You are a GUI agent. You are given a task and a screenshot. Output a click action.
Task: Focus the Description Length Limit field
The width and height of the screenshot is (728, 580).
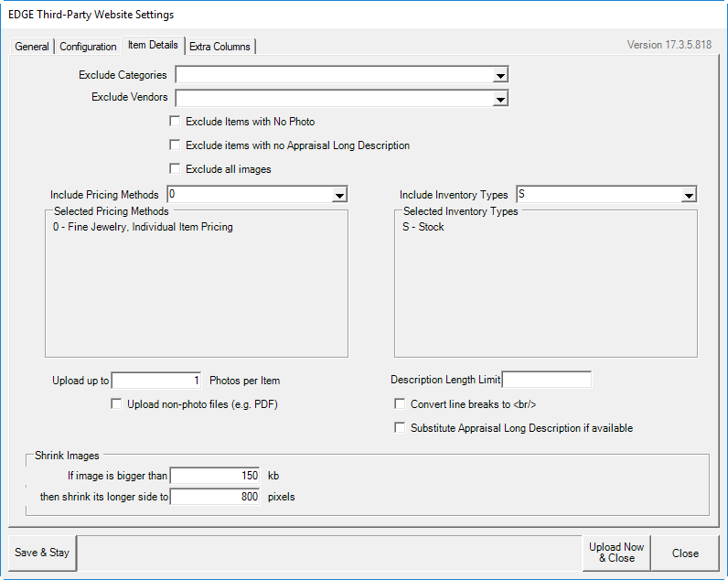(547, 381)
